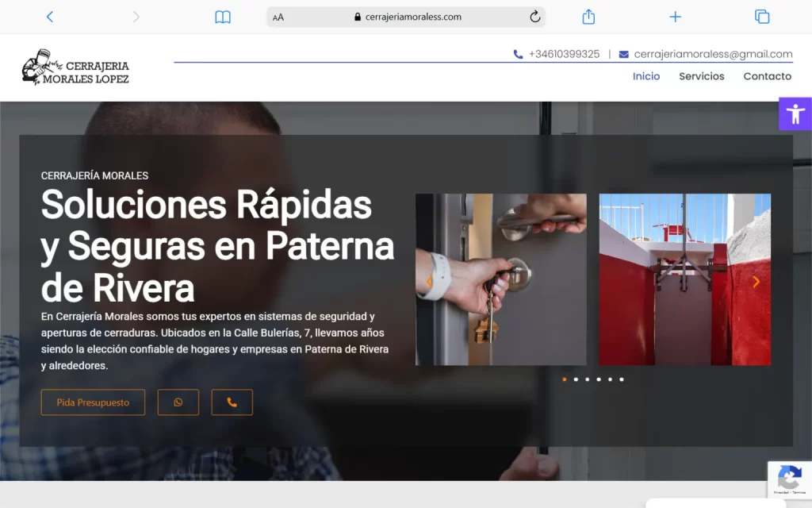Image resolution: width=812 pixels, height=508 pixels.
Task: Open the AA text size menu
Action: (x=278, y=17)
